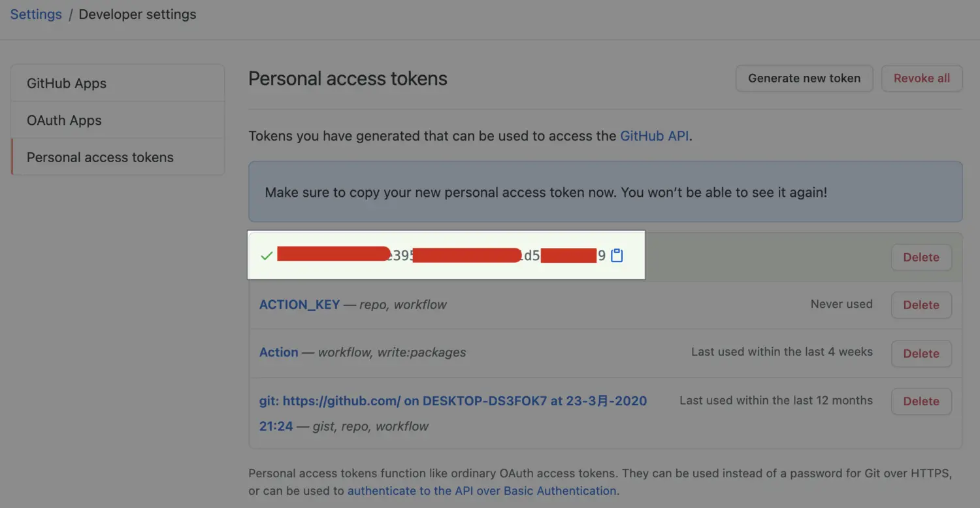980x508 pixels.
Task: Delete the newly created token
Action: tap(921, 257)
